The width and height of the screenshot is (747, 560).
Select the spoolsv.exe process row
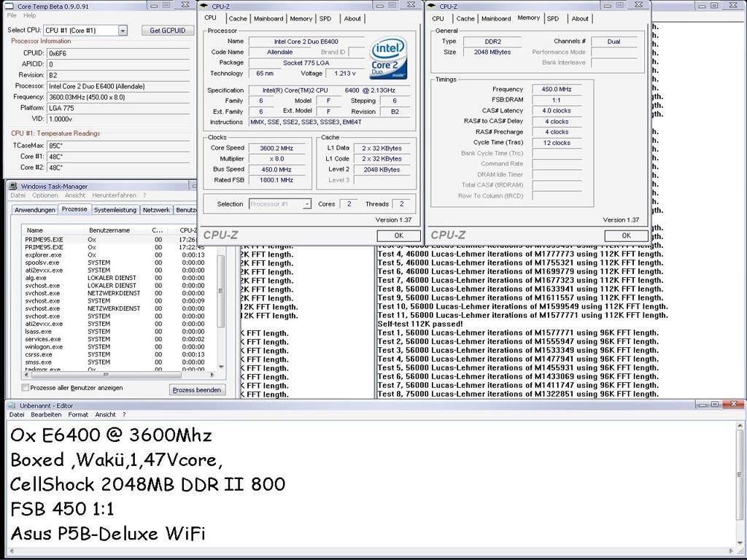pos(119,262)
